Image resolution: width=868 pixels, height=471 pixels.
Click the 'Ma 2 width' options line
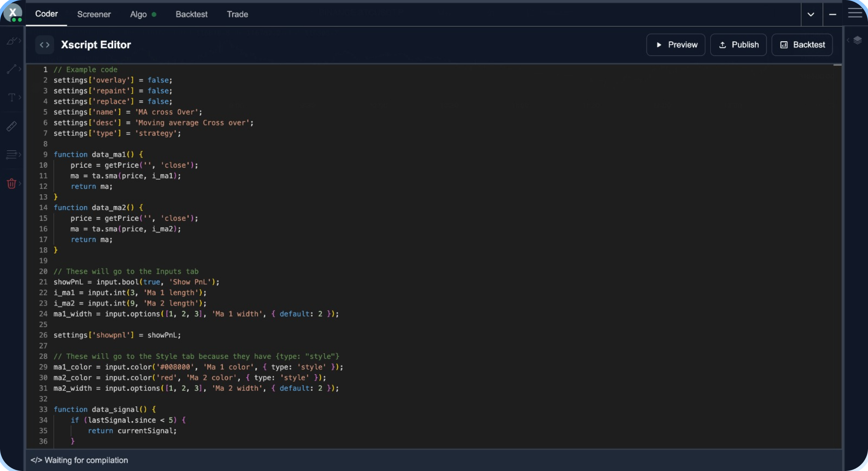pos(196,388)
